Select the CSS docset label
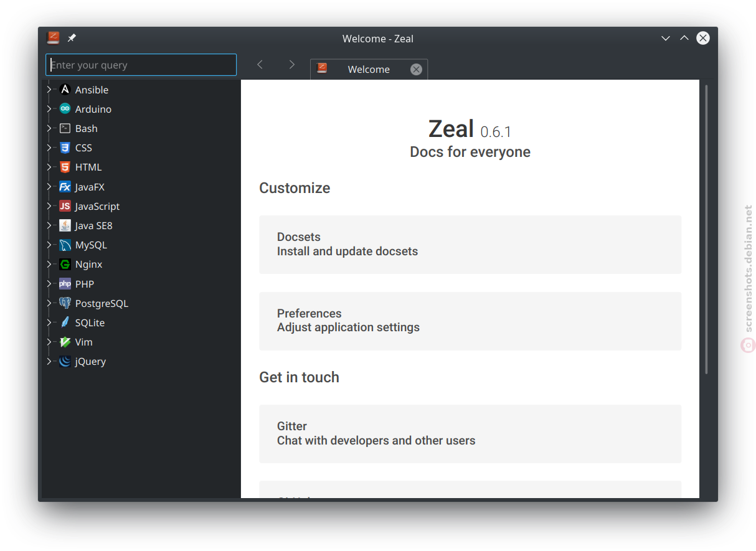756x551 pixels. [83, 148]
